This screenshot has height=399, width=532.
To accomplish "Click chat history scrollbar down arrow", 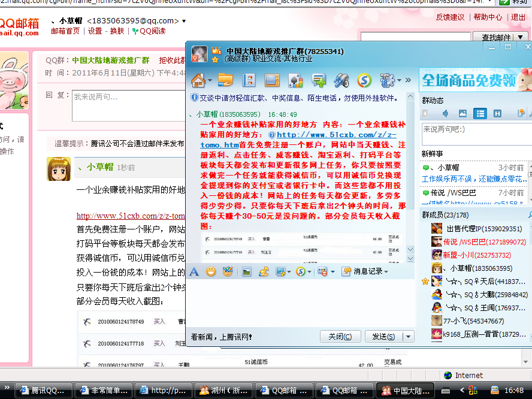I will click(410, 249).
